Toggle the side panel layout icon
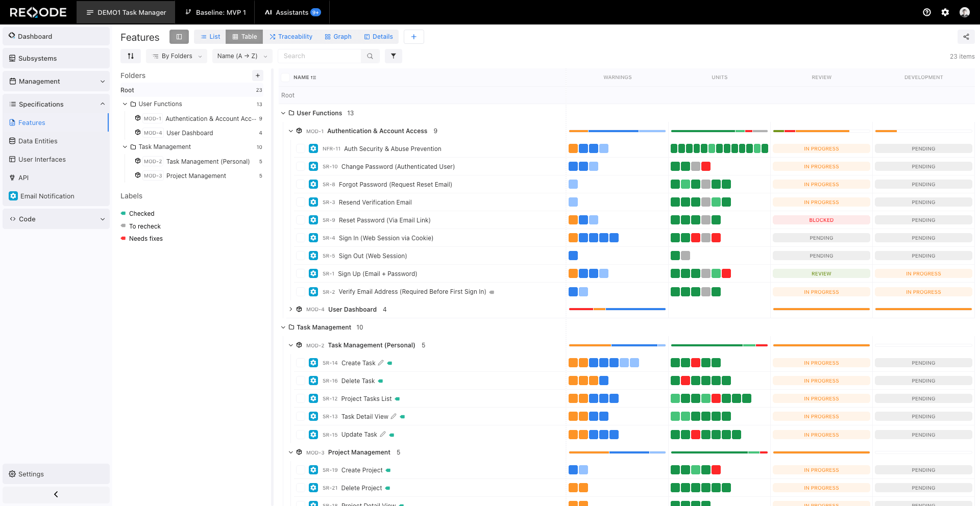The height and width of the screenshot is (506, 980). (x=179, y=37)
